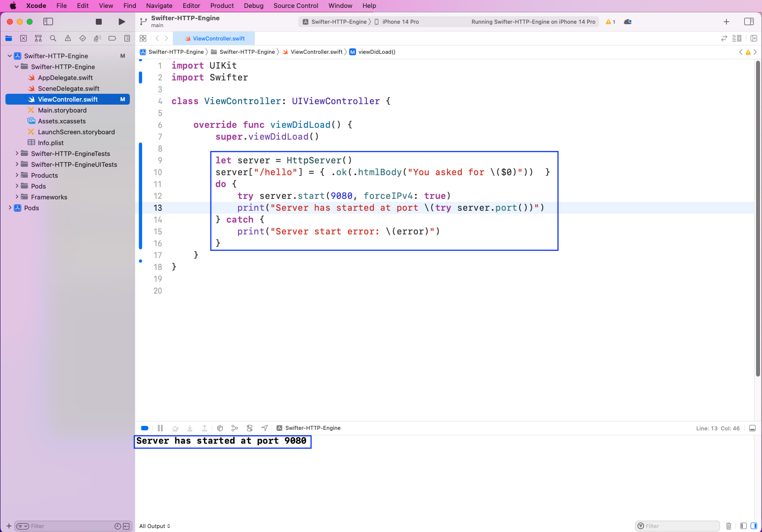
Task: Pause program execution in debug bar
Action: [160, 428]
